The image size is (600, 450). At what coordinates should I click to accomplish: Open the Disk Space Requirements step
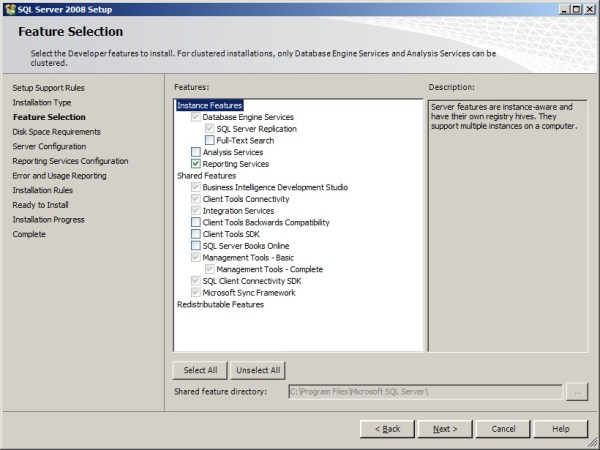pos(56,131)
